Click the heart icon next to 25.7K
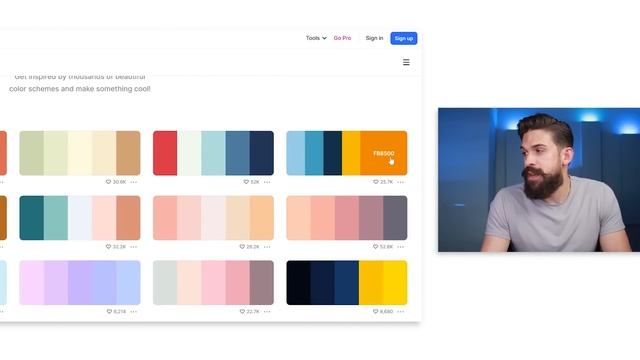 (376, 182)
